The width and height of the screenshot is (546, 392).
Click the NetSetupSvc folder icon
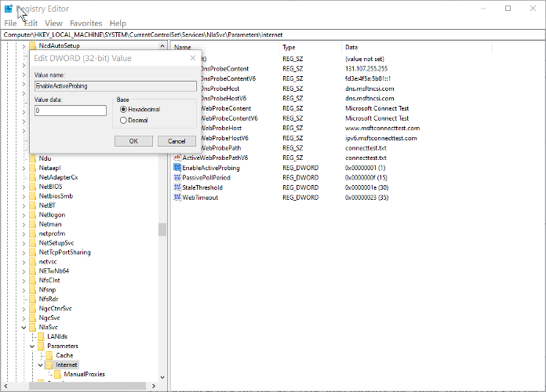point(32,243)
